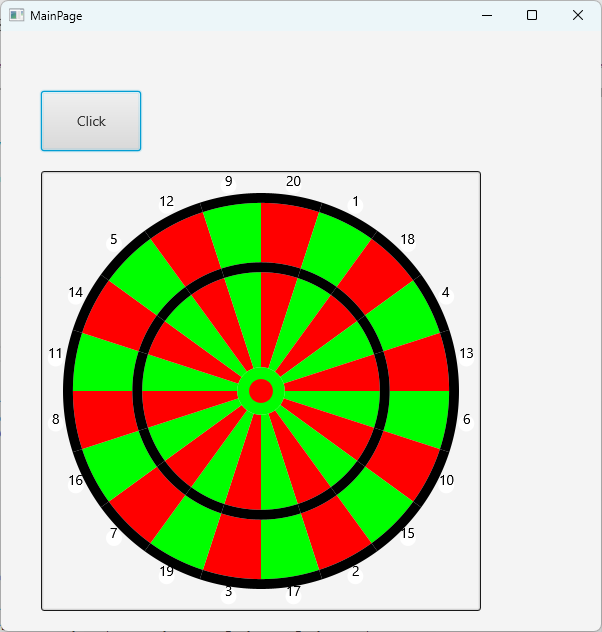Select the number 2 label
Image resolution: width=602 pixels, height=632 pixels.
(355, 571)
